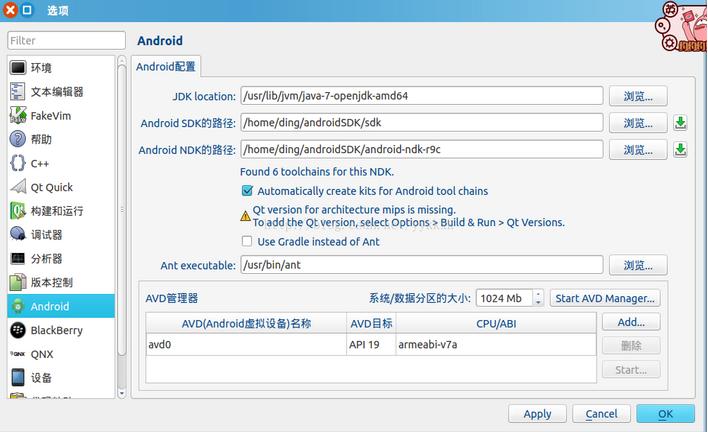Click the JDK location path field
Screen dimensions: 708x432
pyautogui.click(x=422, y=96)
